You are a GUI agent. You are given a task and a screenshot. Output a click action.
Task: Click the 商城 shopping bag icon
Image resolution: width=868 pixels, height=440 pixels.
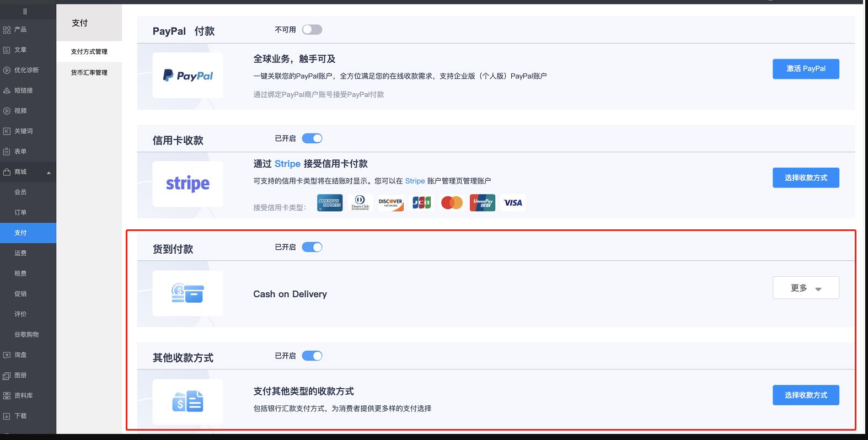[7, 172]
